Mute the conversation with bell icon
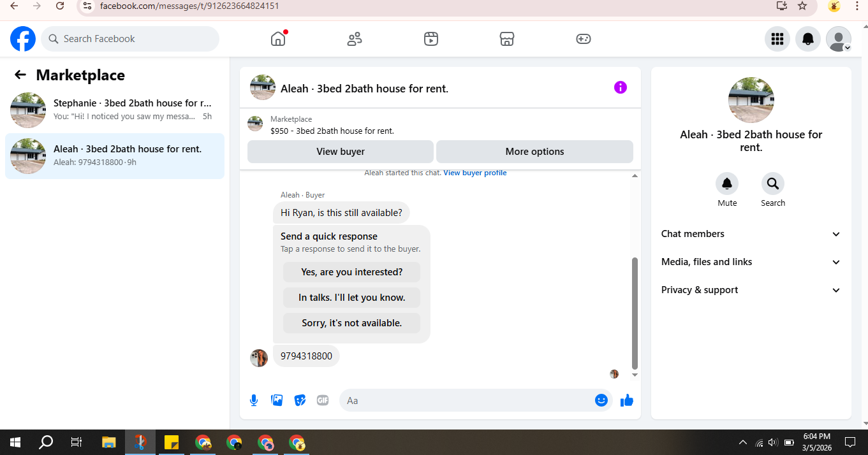This screenshot has width=868, height=455. 727,184
